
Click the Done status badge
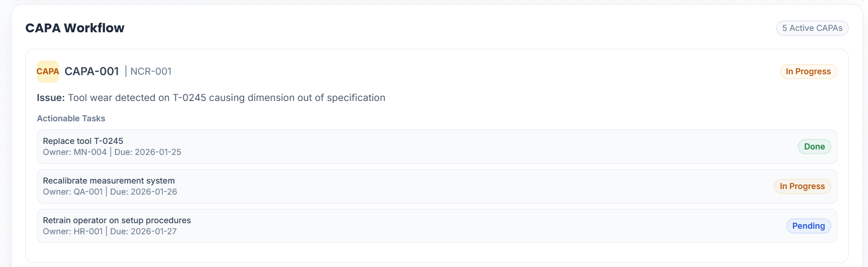814,147
